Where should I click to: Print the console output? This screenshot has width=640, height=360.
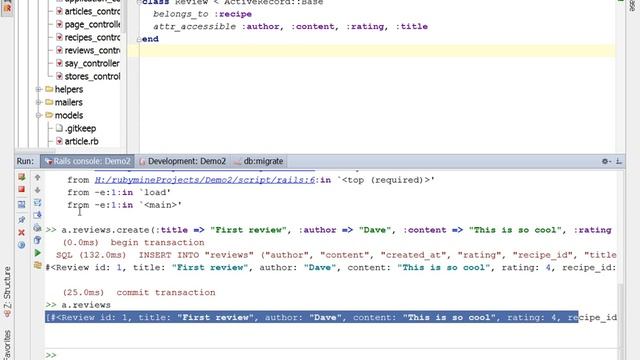tap(38, 227)
